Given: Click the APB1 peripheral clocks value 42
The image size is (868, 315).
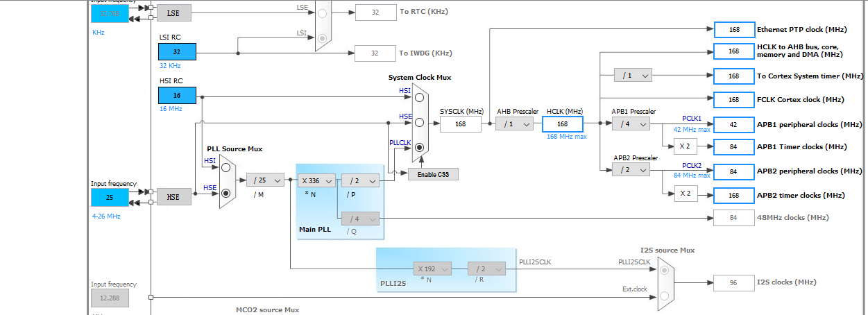Looking at the screenshot, I should coord(734,125).
